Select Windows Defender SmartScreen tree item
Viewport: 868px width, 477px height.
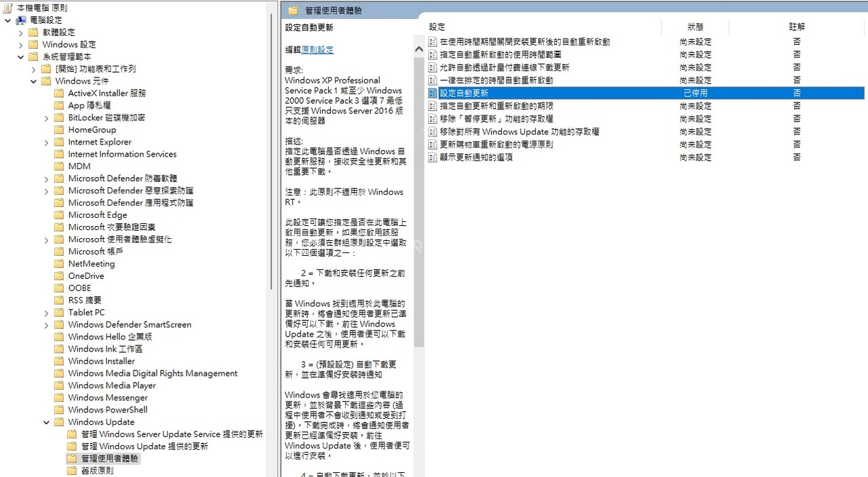pos(130,325)
